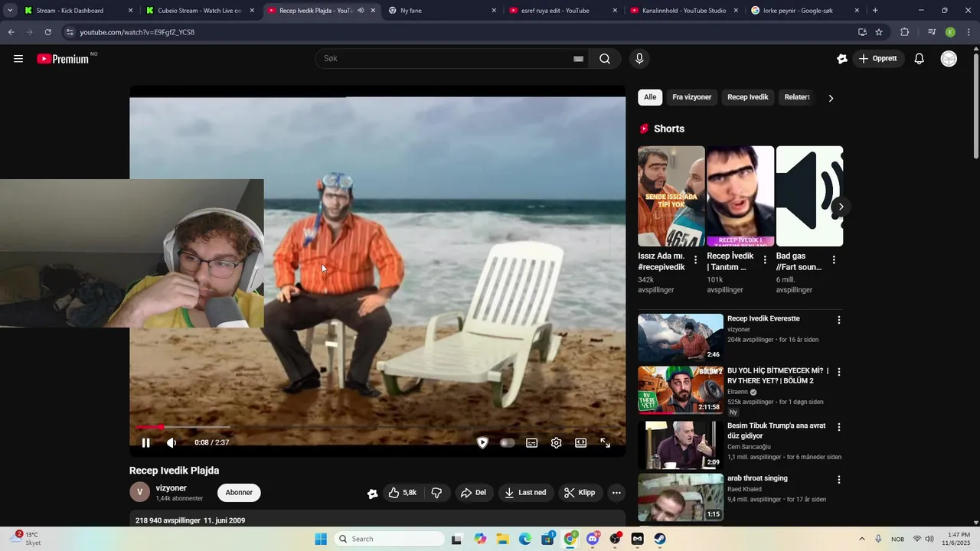Open player settings gear
Viewport: 980px width, 551px height.
click(x=557, y=442)
